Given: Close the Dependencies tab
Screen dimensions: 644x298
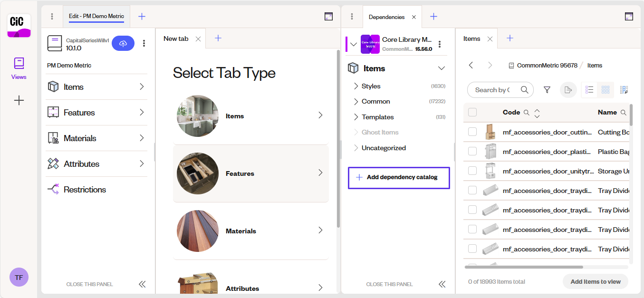Looking at the screenshot, I should coord(413,17).
